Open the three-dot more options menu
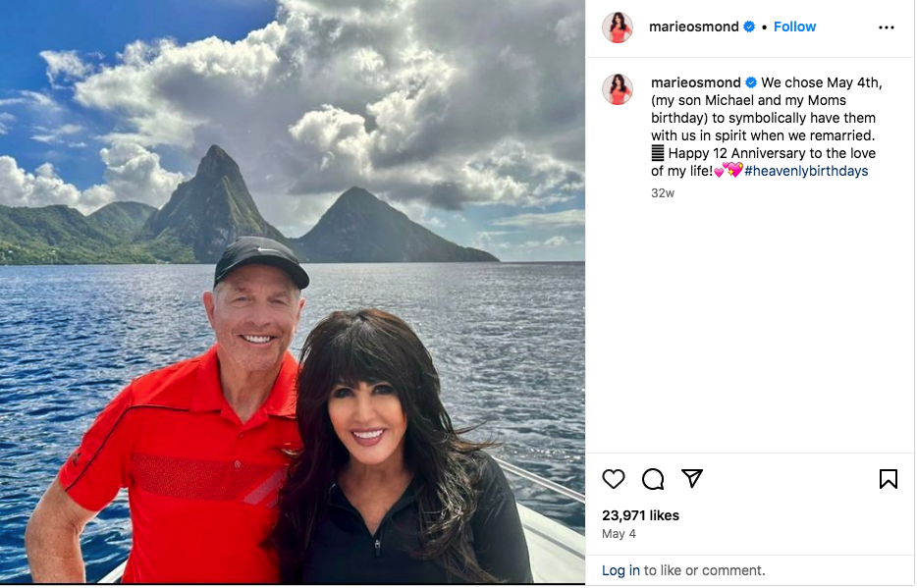This screenshot has width=917, height=588. pyautogui.click(x=886, y=27)
